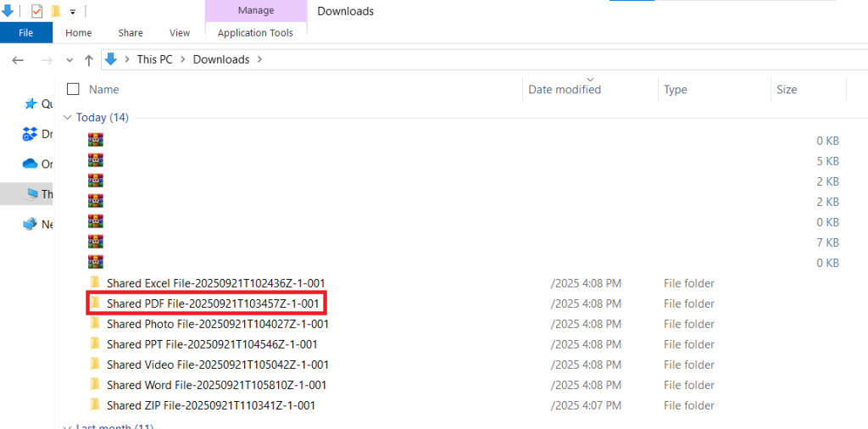Sort by the Date modified column header
This screenshot has height=429, width=868.
click(565, 90)
